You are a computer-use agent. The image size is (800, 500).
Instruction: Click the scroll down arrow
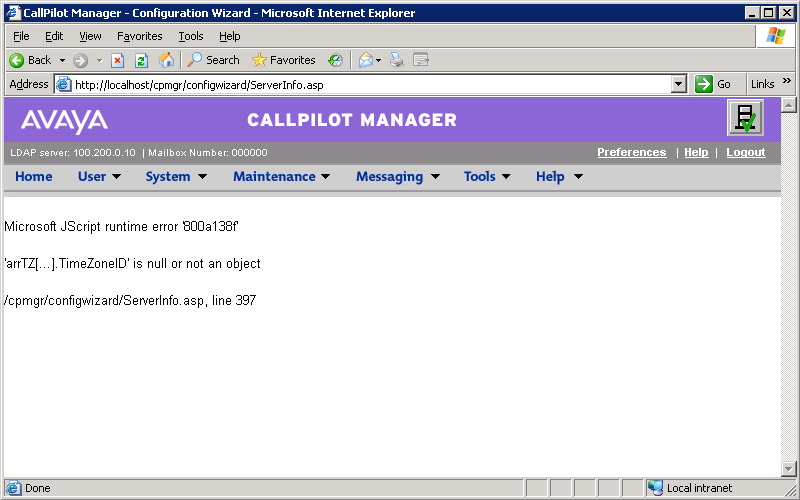788,468
